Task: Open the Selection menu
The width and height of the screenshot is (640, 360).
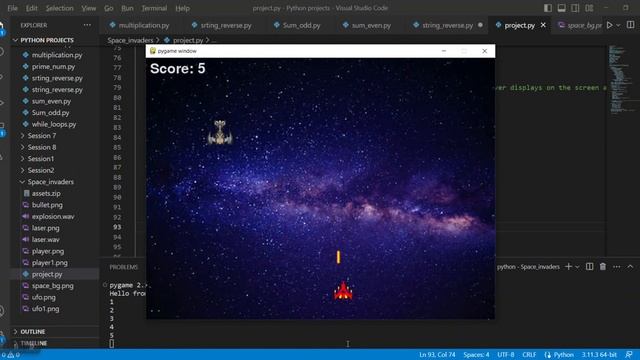Action: 60,8
